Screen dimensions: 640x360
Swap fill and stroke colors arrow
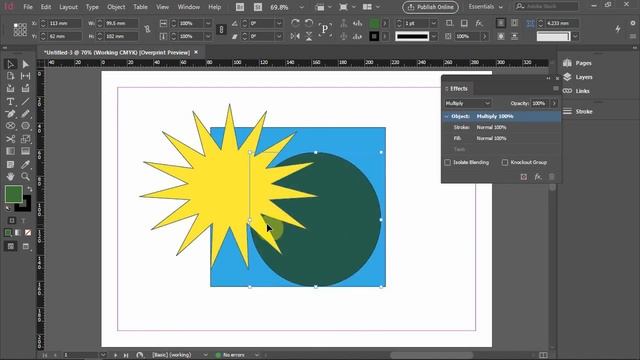[29, 189]
